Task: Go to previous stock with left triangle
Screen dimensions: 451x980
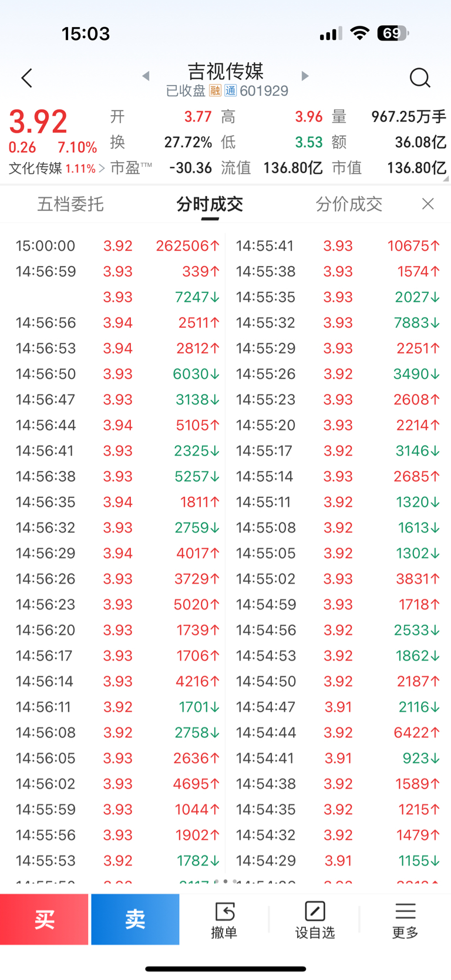Action: tap(146, 76)
